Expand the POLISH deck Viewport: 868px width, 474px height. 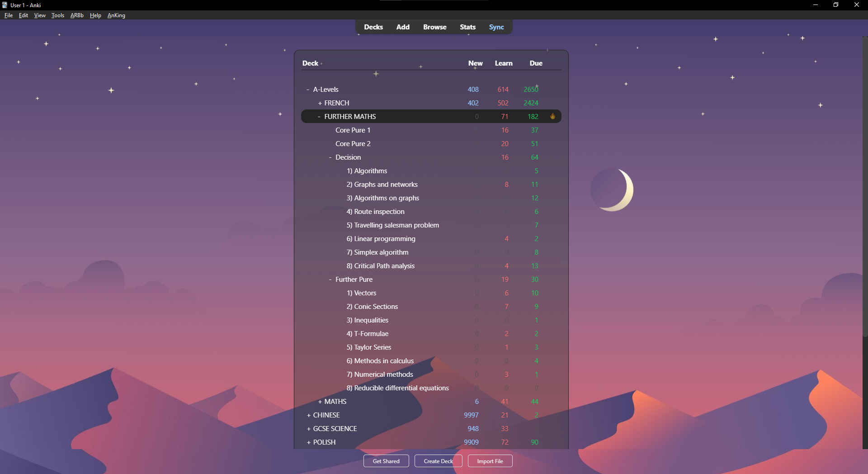pyautogui.click(x=308, y=442)
